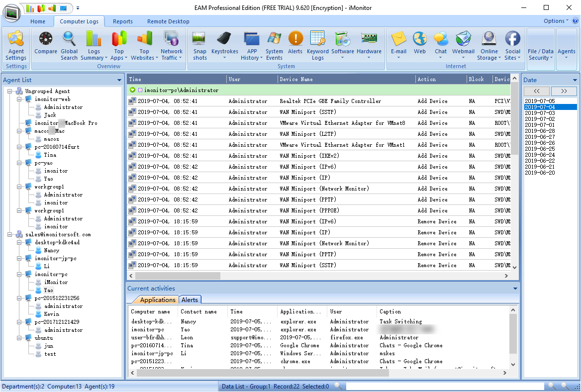
Task: Select the Applications tab in Current activities
Action: point(158,300)
